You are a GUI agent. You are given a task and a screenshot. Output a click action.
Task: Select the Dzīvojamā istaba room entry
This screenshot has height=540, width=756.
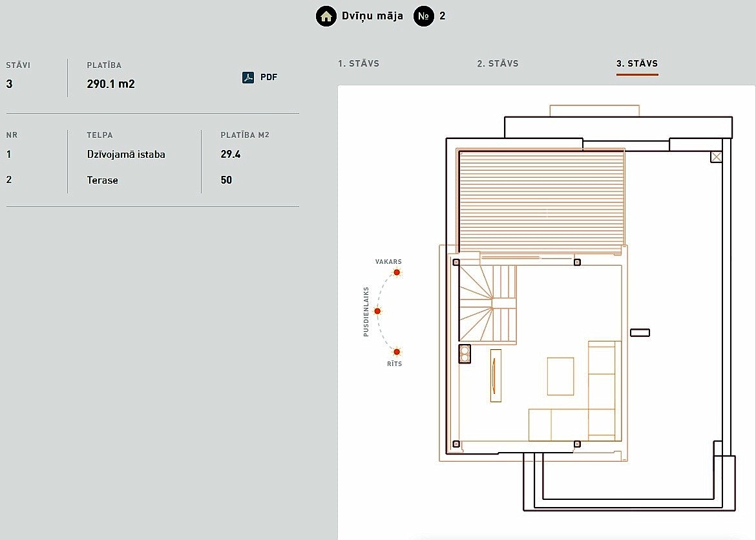[126, 155]
